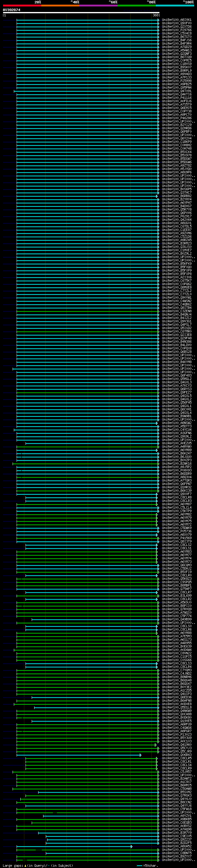Select hit UniRef100_C5KTP9
197x868 pixels.
click(x=176, y=511)
